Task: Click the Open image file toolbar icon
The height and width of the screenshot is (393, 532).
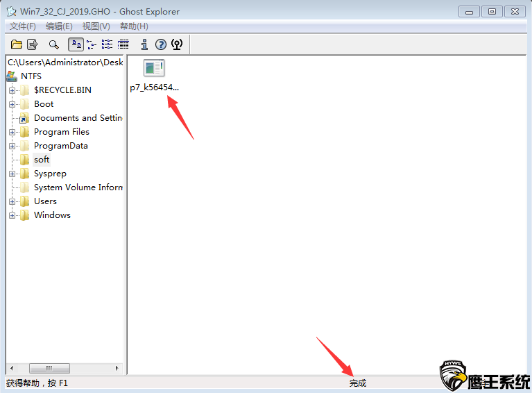Action: coord(16,44)
